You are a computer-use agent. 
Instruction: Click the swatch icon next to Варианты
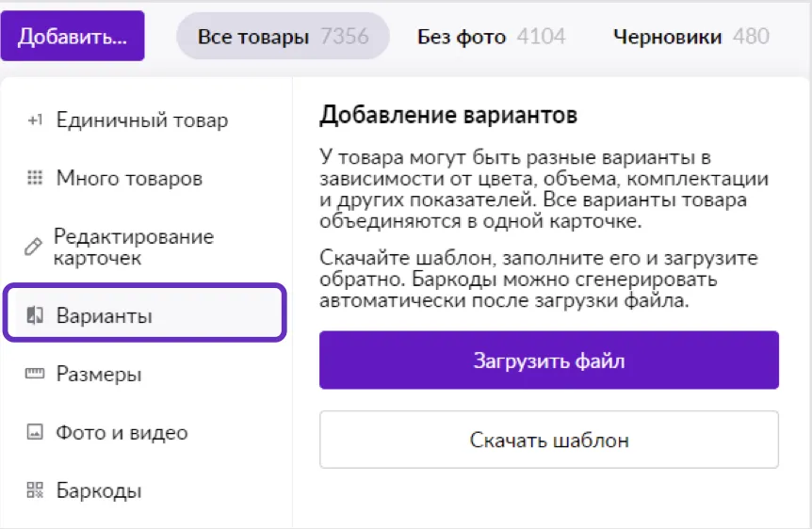tap(36, 315)
